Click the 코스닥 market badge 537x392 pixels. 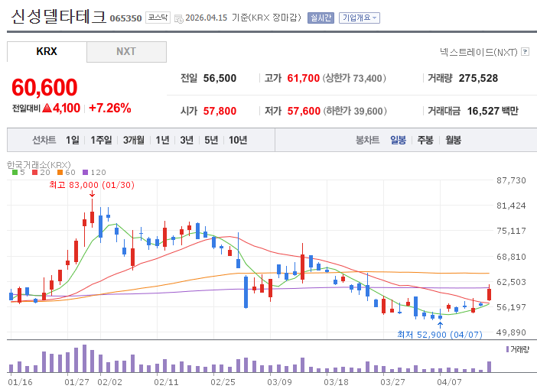pyautogui.click(x=158, y=18)
